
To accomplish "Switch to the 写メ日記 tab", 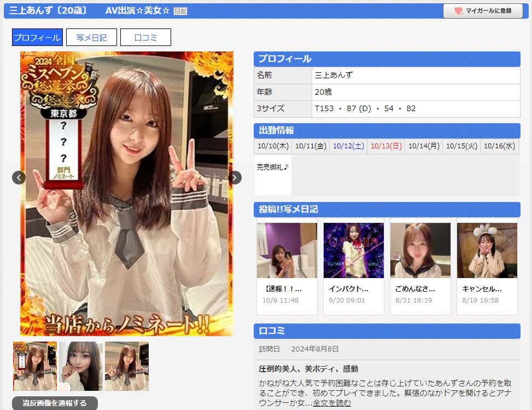I will [92, 37].
